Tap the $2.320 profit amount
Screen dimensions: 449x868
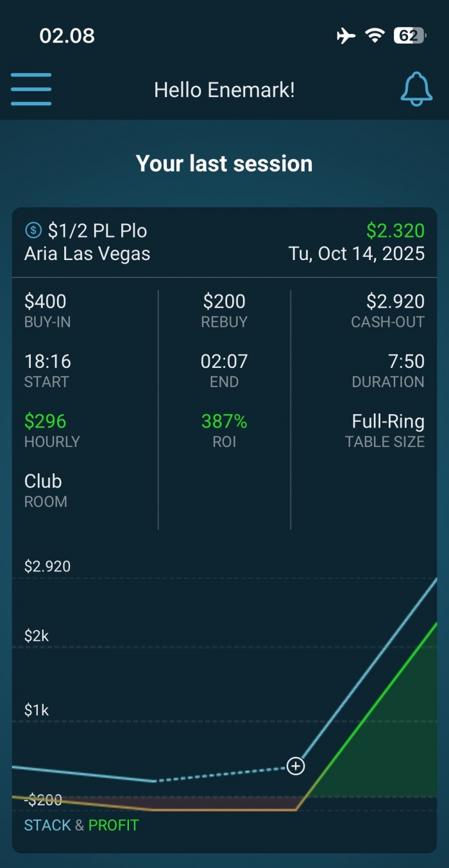coord(395,230)
